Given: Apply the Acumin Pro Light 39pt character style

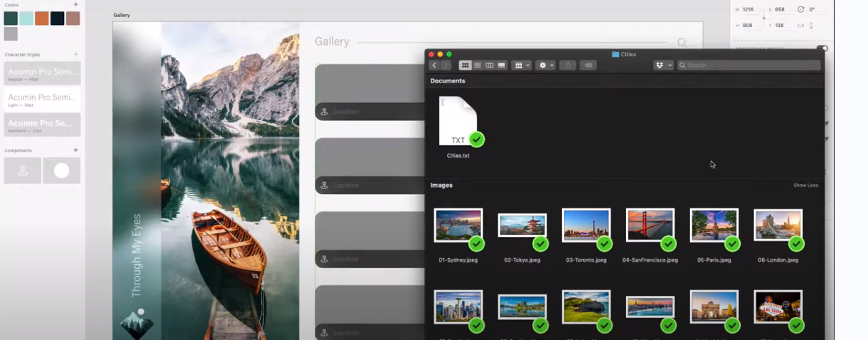Looking at the screenshot, I should point(42,99).
